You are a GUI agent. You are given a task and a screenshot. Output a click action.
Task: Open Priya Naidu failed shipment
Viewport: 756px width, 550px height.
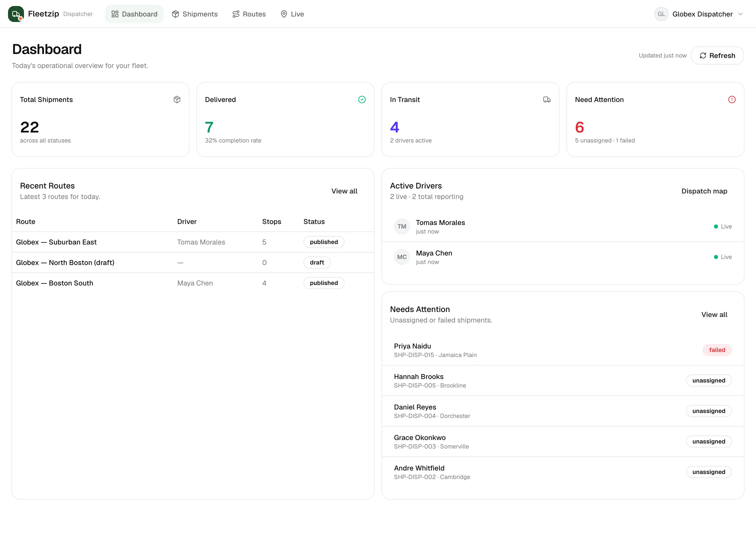pos(563,350)
